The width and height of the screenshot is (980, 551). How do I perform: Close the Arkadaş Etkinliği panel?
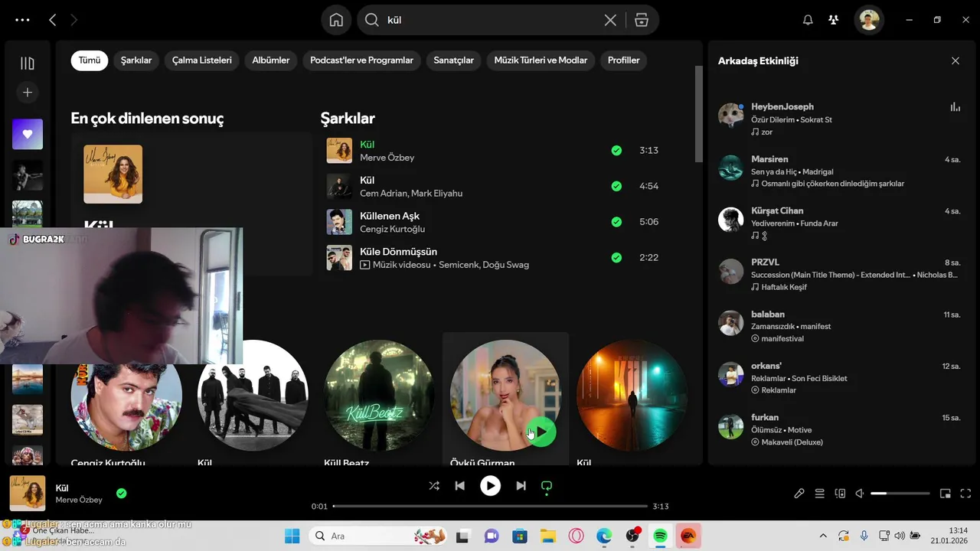click(955, 60)
